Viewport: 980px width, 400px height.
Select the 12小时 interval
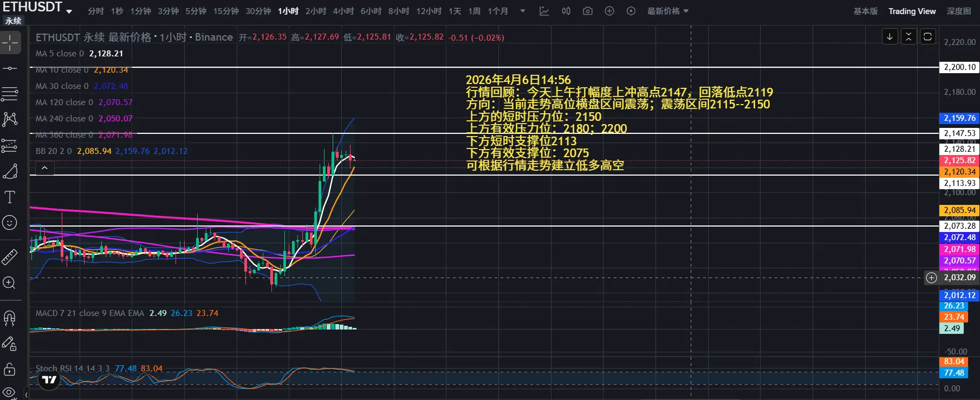[429, 11]
